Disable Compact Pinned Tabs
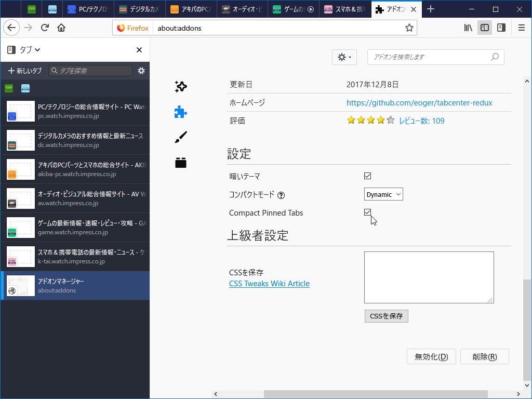The height and width of the screenshot is (399, 532). pyautogui.click(x=368, y=212)
